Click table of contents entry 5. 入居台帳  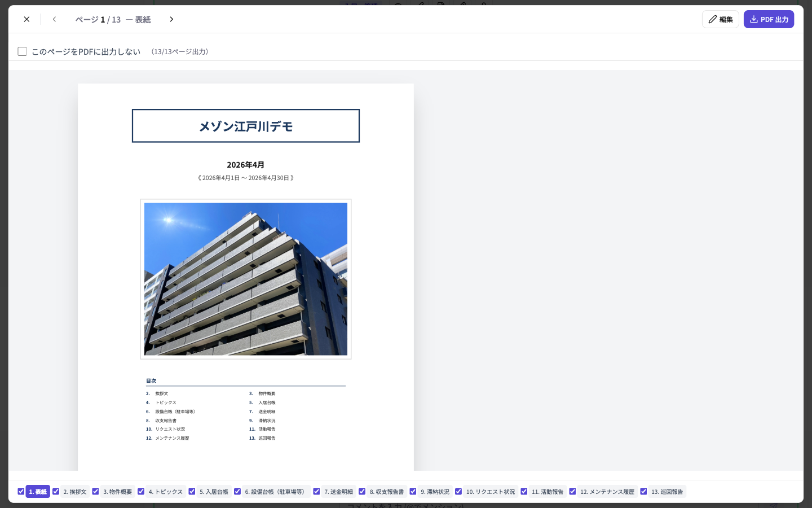(262, 402)
